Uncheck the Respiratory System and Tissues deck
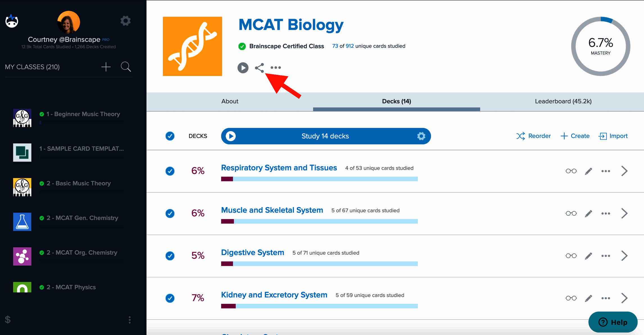This screenshot has height=335, width=644. [170, 171]
